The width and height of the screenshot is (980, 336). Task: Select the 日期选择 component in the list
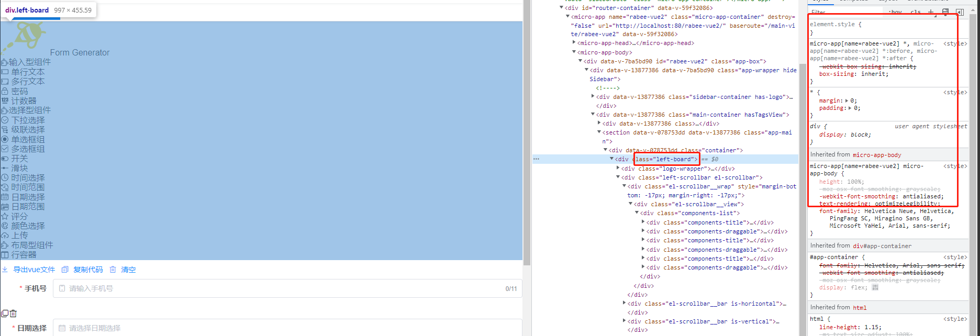point(24,197)
